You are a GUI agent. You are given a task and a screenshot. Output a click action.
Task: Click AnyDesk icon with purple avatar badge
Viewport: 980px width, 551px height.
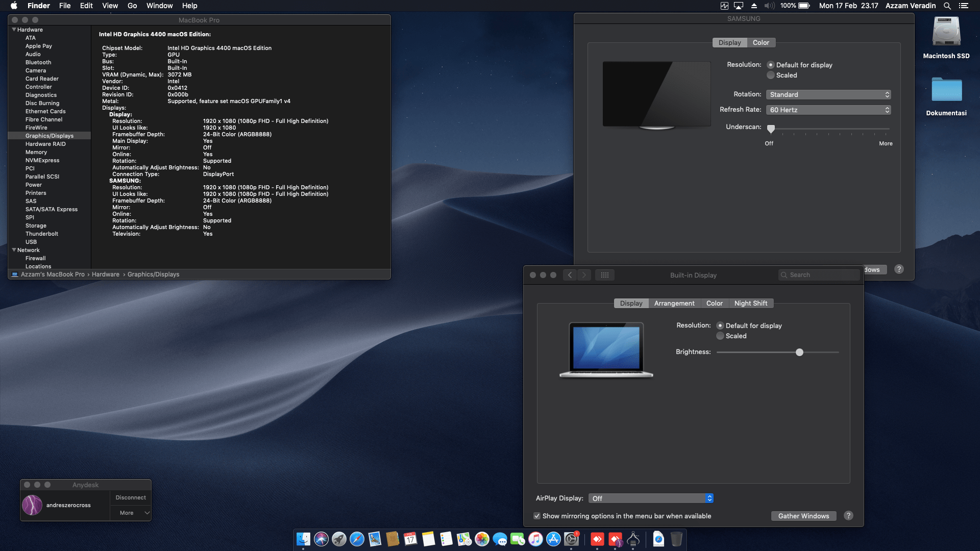click(x=615, y=539)
